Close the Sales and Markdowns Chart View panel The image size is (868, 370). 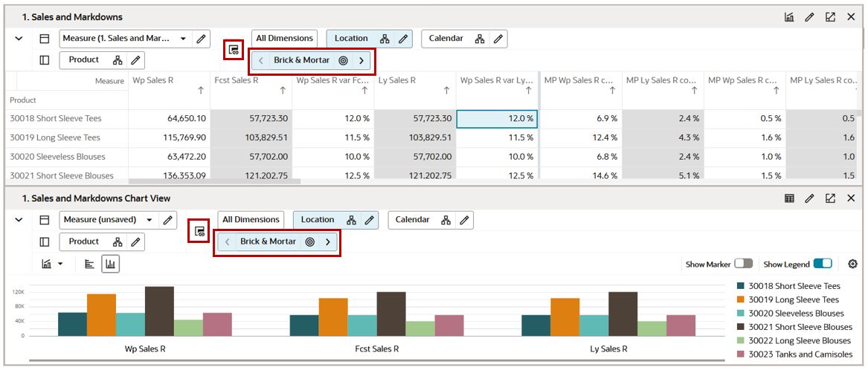pyautogui.click(x=851, y=198)
